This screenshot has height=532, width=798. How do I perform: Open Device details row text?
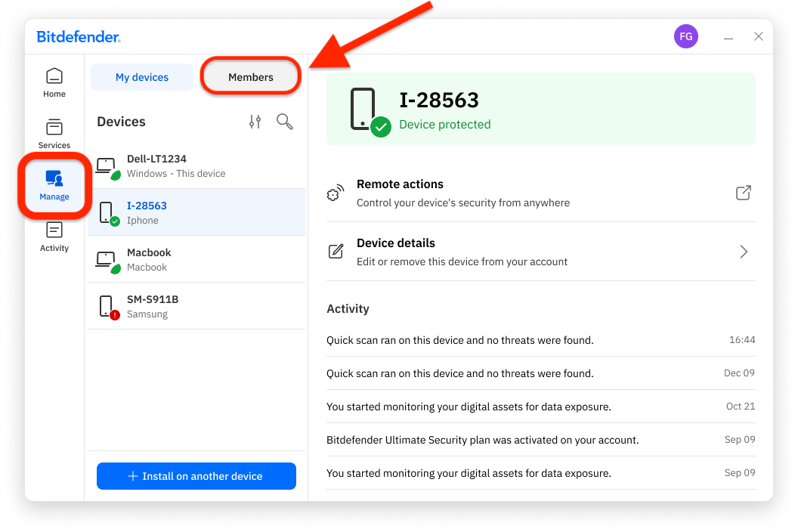coord(462,252)
